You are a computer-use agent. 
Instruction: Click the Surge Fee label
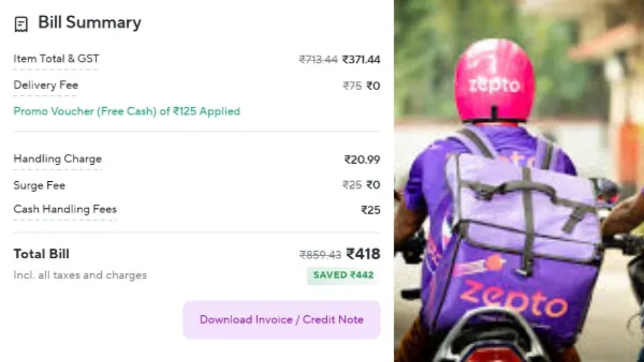coord(39,185)
